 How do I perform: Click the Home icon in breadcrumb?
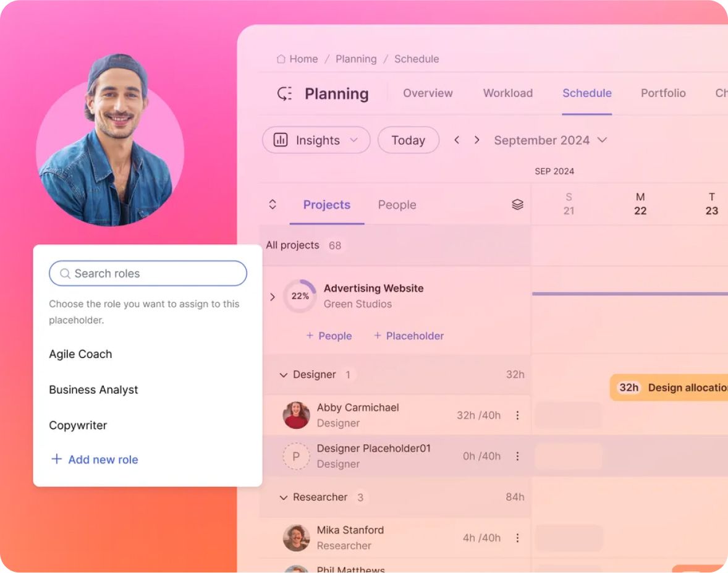[281, 59]
